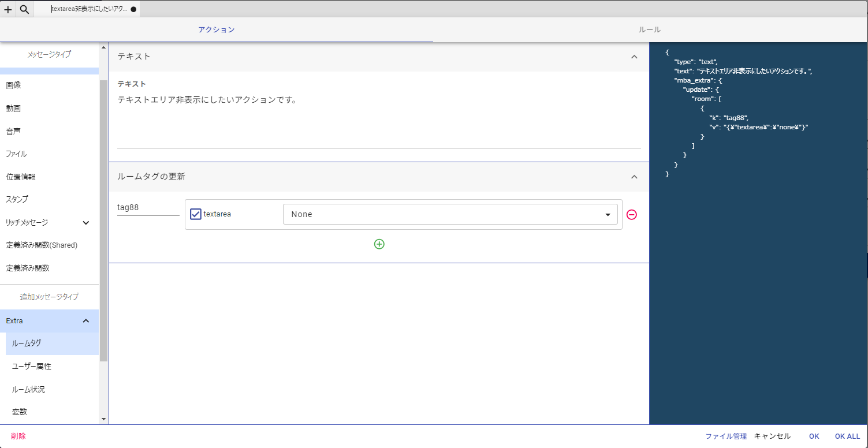Click the 削除 delete button
Image resolution: width=868 pixels, height=448 pixels.
click(x=18, y=436)
